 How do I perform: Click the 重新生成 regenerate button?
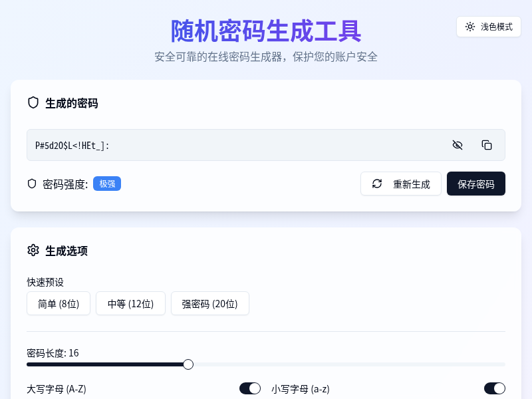click(x=401, y=184)
